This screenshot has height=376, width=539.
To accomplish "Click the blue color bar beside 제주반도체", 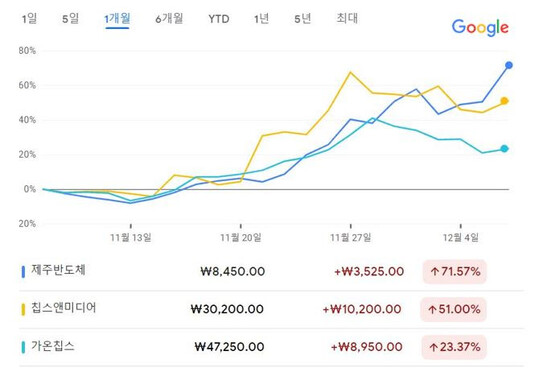I will pyautogui.click(x=23, y=272).
